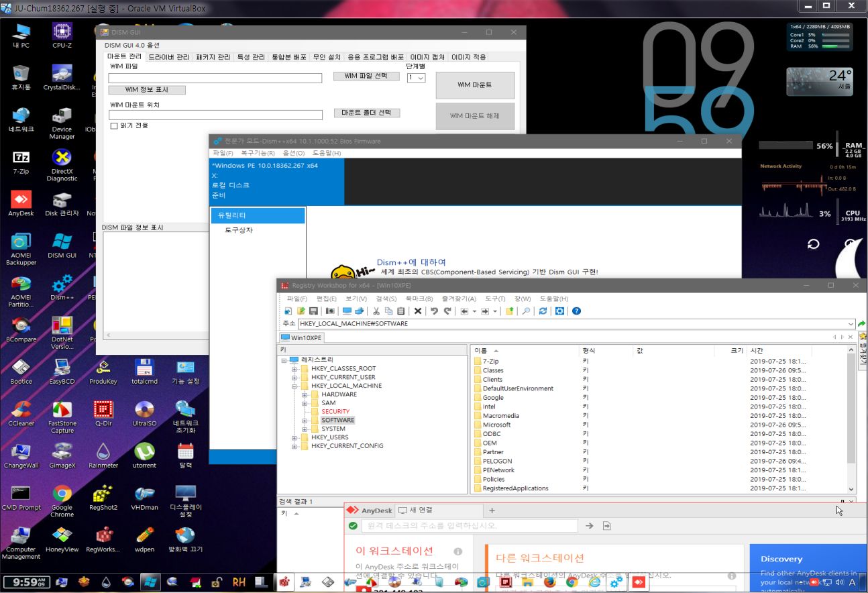Click the floppy disk Save icon in Registry Workshop
Image resolution: width=868 pixels, height=593 pixels.
[x=313, y=311]
